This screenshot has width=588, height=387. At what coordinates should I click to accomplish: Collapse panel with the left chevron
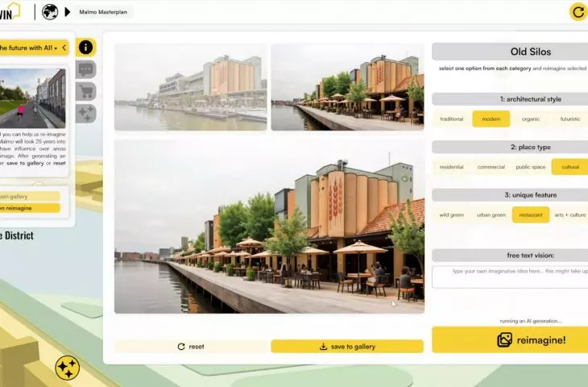64,48
